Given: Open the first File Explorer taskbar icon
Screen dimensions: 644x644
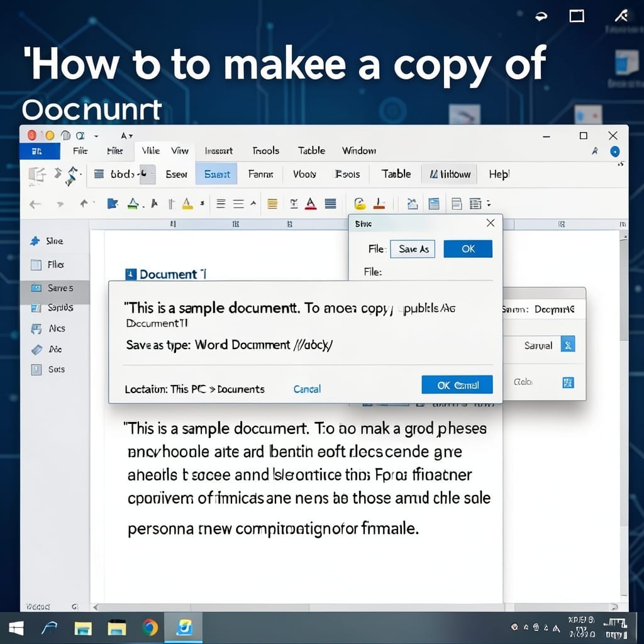Looking at the screenshot, I should click(x=83, y=628).
